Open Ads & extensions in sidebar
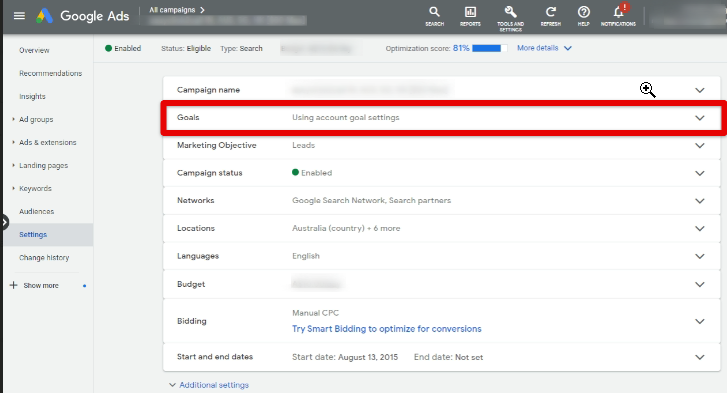This screenshot has width=727, height=393. [x=48, y=142]
